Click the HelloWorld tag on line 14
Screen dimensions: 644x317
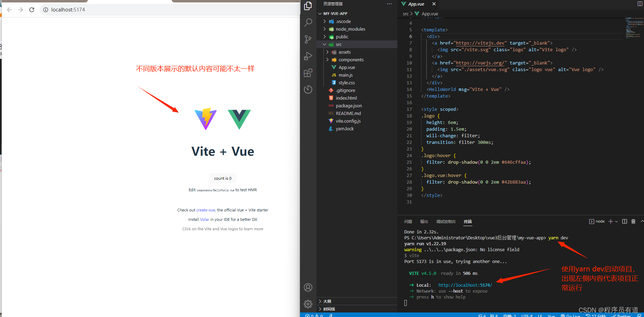pos(442,90)
